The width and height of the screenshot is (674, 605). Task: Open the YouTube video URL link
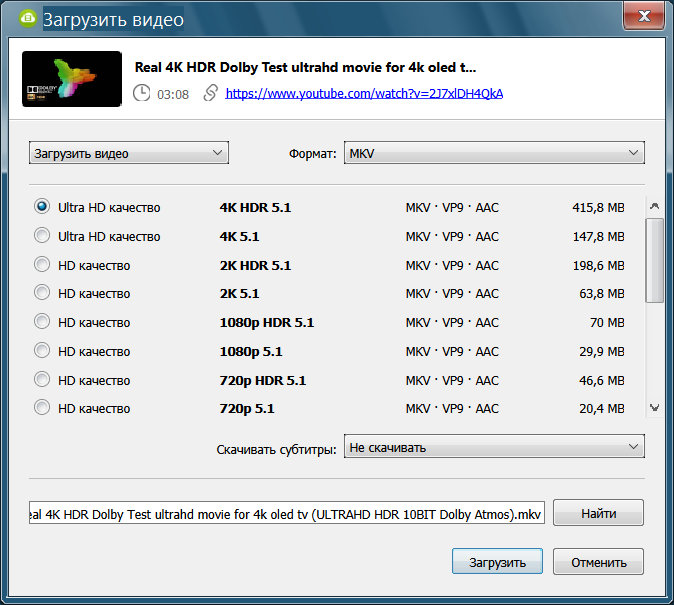tap(364, 93)
